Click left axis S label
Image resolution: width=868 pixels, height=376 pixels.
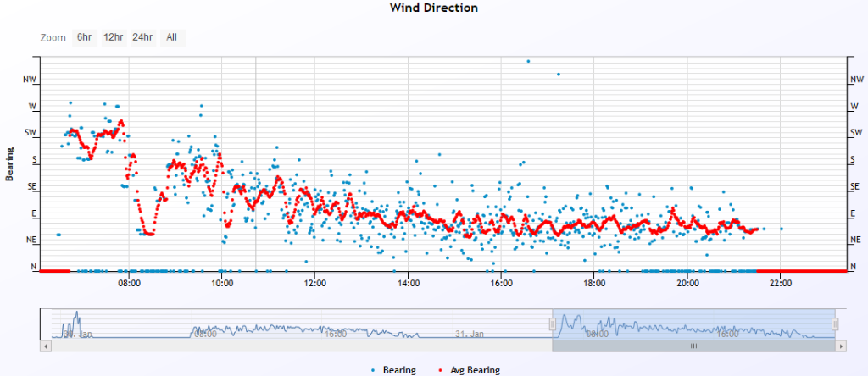[33, 160]
